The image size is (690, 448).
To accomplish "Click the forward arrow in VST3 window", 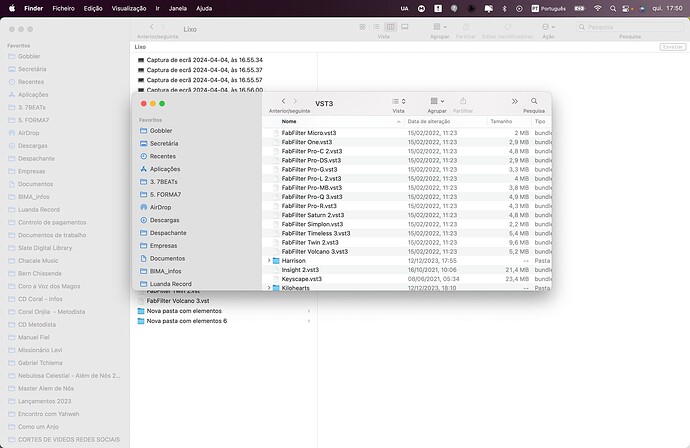I will coord(295,101).
